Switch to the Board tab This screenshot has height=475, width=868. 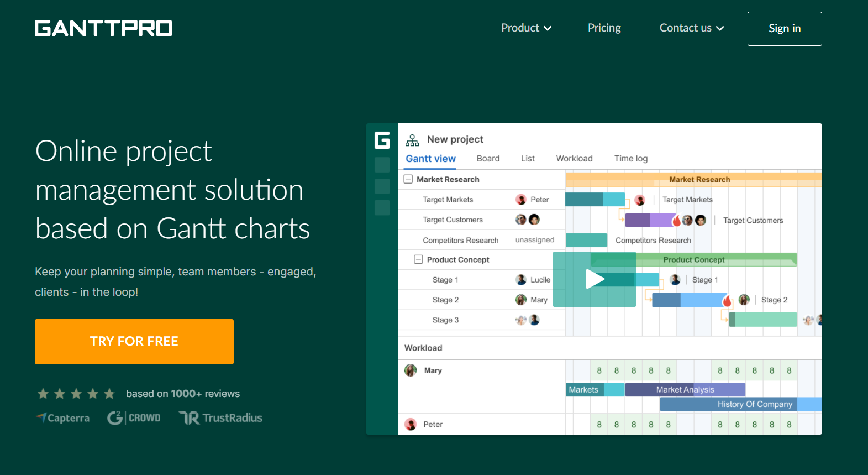[x=488, y=159]
